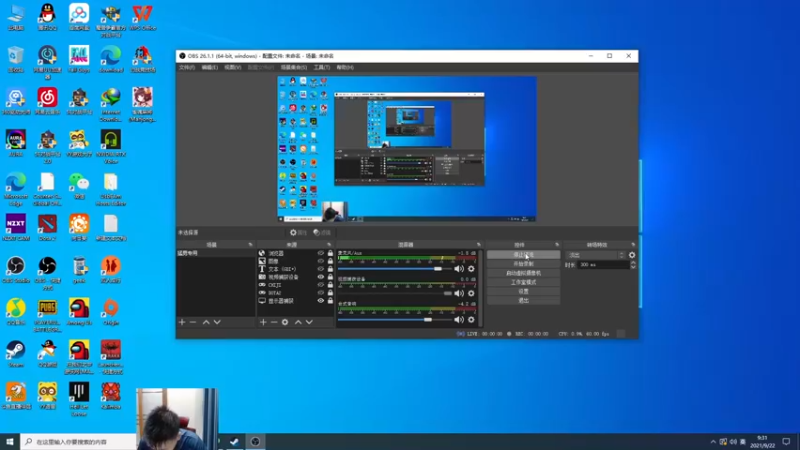Toggle lock on the 文本 (GDI+) source
The image size is (800, 450).
[330, 269]
